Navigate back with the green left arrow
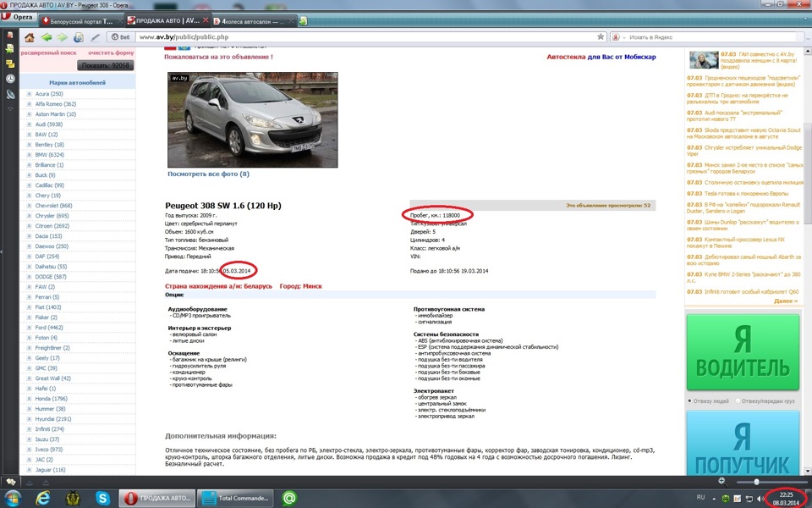812x508 pixels. pos(46,37)
